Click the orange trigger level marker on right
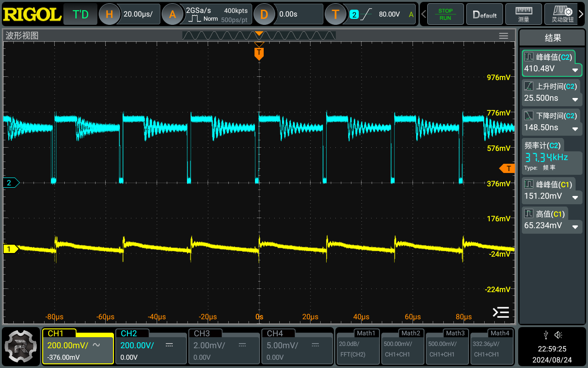Image resolution: width=588 pixels, height=368 pixels. point(508,168)
